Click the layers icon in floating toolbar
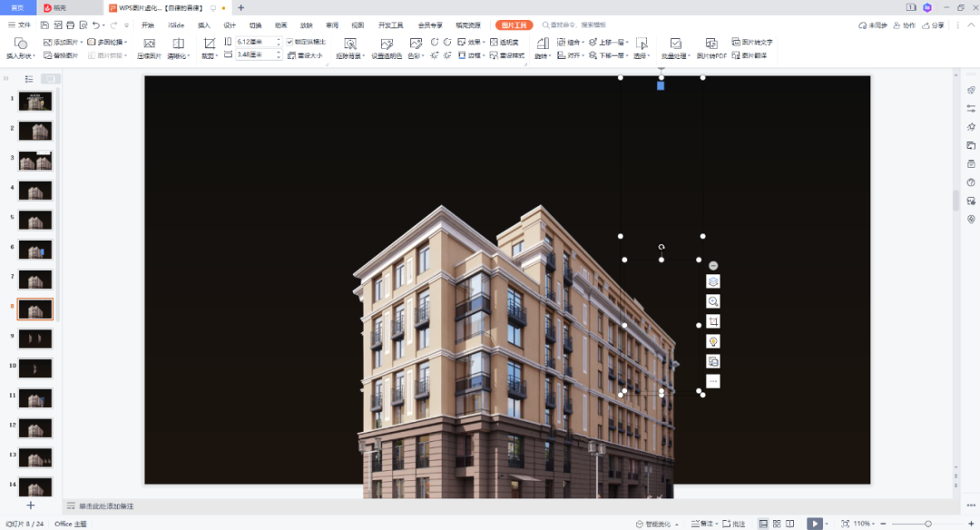 point(713,282)
